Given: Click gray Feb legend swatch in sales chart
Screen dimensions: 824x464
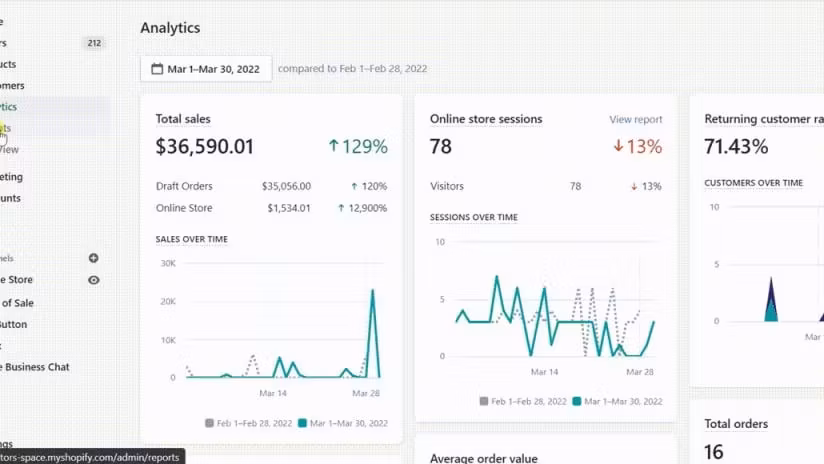Looking at the screenshot, I should pyautogui.click(x=209, y=423).
